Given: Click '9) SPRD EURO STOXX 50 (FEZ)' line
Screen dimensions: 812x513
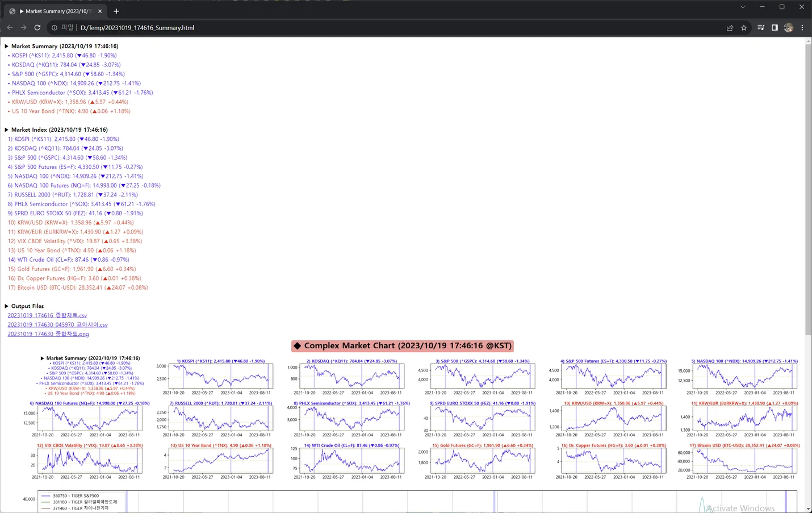Looking at the screenshot, I should [x=76, y=214].
